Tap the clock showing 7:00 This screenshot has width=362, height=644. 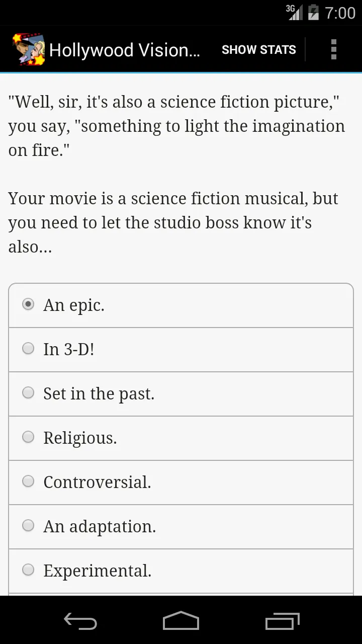pos(340,13)
